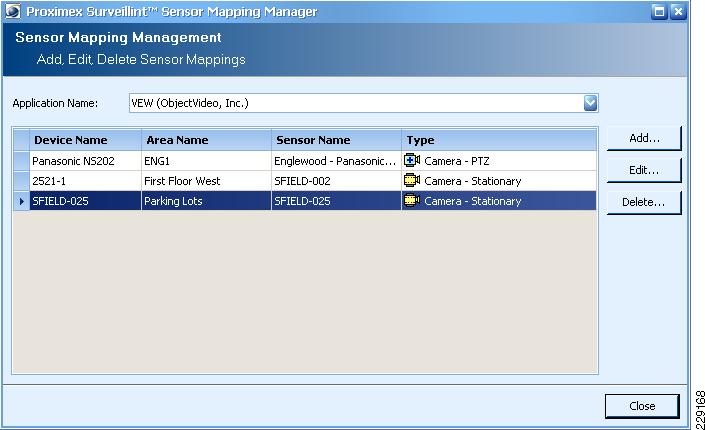Sort by the Sensor Name column header
Screen dimensions: 705x430
click(x=336, y=140)
